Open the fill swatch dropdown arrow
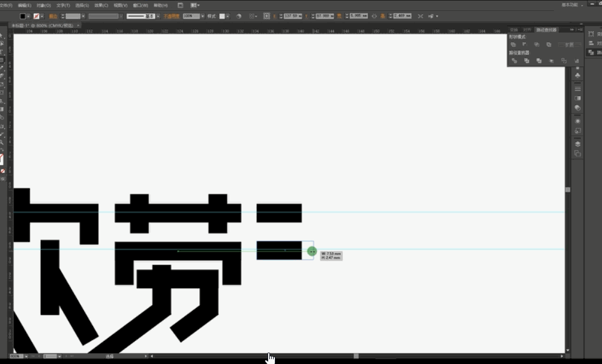602x364 pixels. coord(29,16)
